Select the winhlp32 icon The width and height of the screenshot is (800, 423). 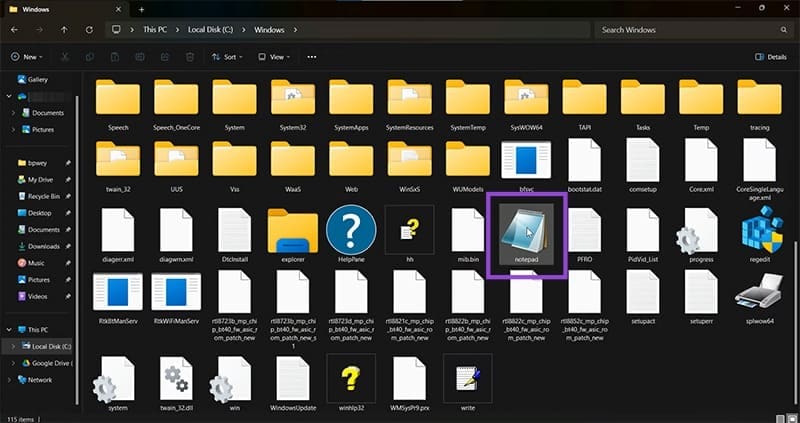pyautogui.click(x=351, y=378)
